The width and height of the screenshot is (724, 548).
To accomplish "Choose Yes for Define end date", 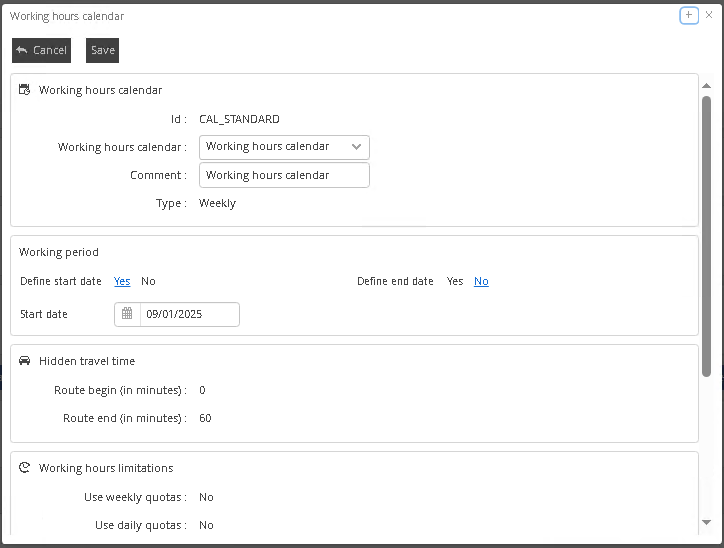I will click(455, 281).
